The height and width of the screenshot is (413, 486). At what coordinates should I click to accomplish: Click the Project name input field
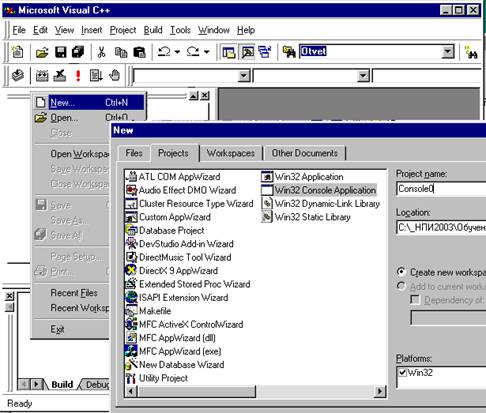(441, 189)
